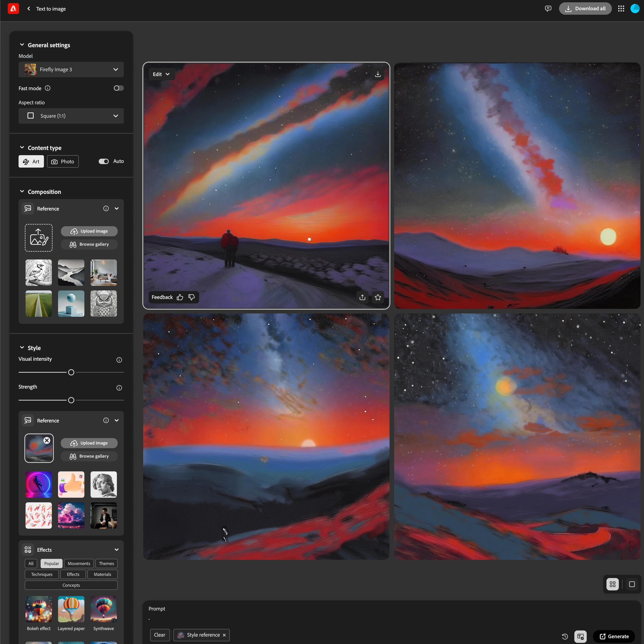The width and height of the screenshot is (644, 644).
Task: Open the comments icon in header
Action: (548, 9)
